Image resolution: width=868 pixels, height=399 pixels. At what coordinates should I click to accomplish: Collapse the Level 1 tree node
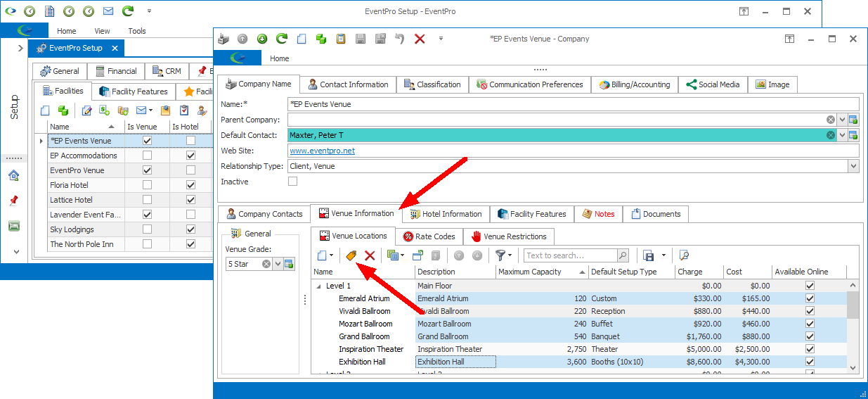(x=319, y=286)
